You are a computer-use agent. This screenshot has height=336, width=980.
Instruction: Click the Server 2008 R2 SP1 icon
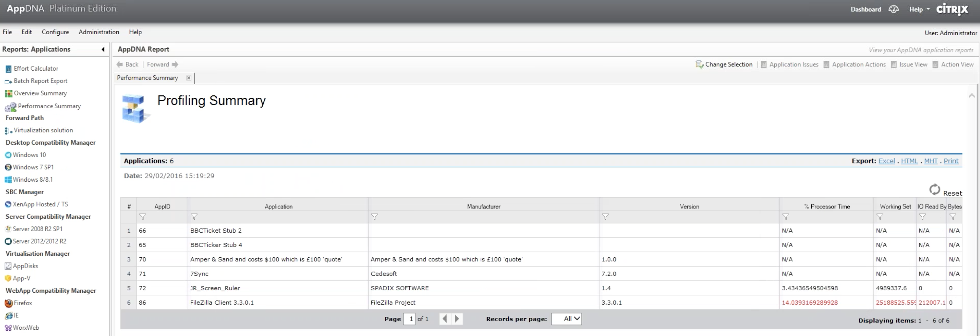8,229
